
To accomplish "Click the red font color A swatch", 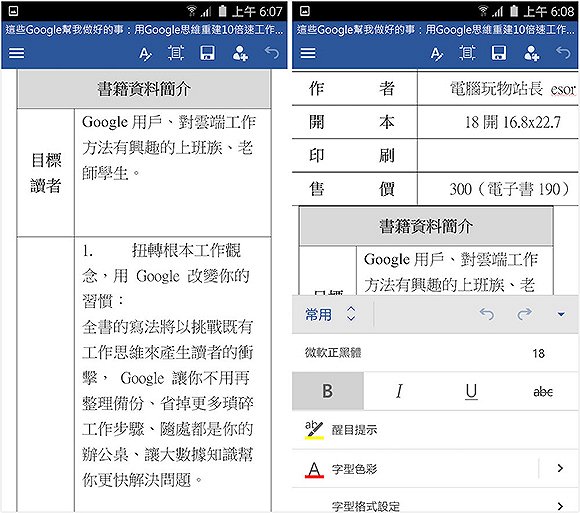I will [x=314, y=469].
